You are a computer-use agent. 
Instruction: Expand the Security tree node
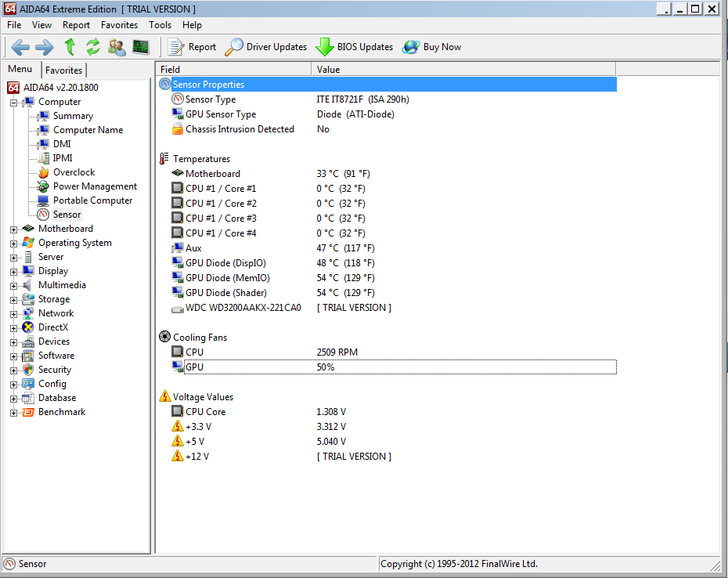pos(14,370)
